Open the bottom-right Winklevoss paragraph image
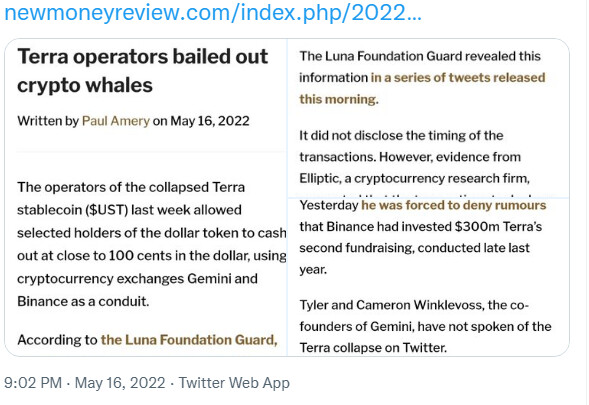The width and height of the screenshot is (589, 405). click(x=429, y=277)
